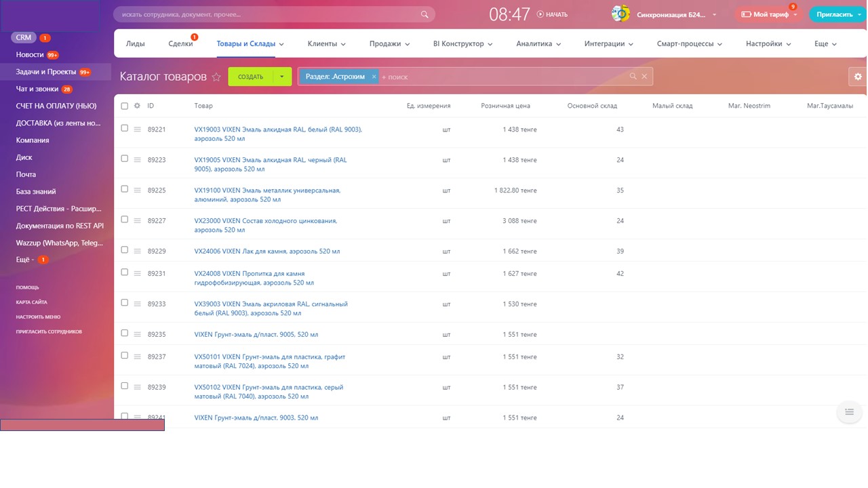Open row menu for product 89237
The width and height of the screenshot is (868, 488).
tap(137, 357)
